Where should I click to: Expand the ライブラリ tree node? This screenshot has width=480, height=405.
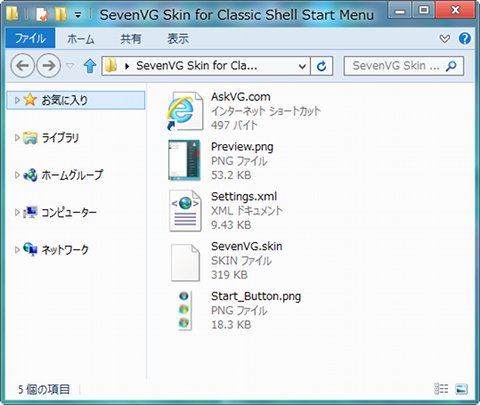17,137
